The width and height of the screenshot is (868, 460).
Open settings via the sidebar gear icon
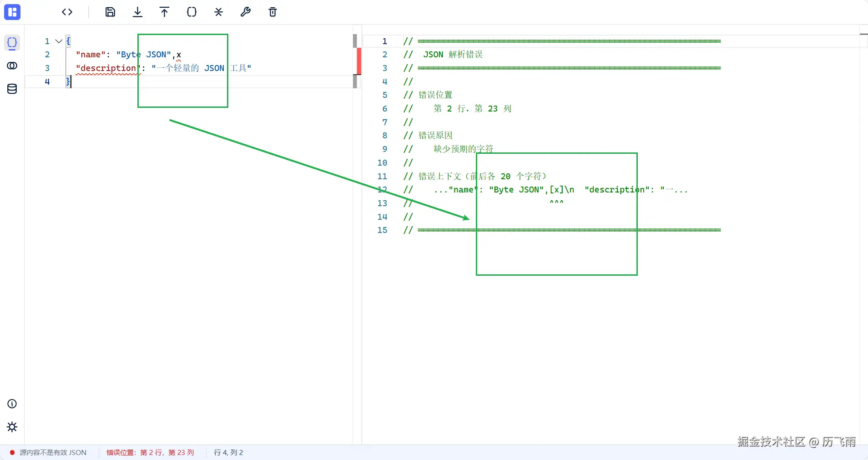(x=12, y=427)
